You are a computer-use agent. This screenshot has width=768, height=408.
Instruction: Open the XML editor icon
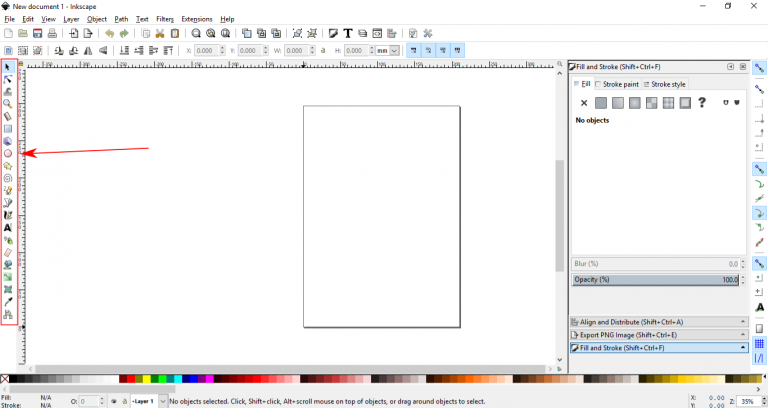[377, 33]
